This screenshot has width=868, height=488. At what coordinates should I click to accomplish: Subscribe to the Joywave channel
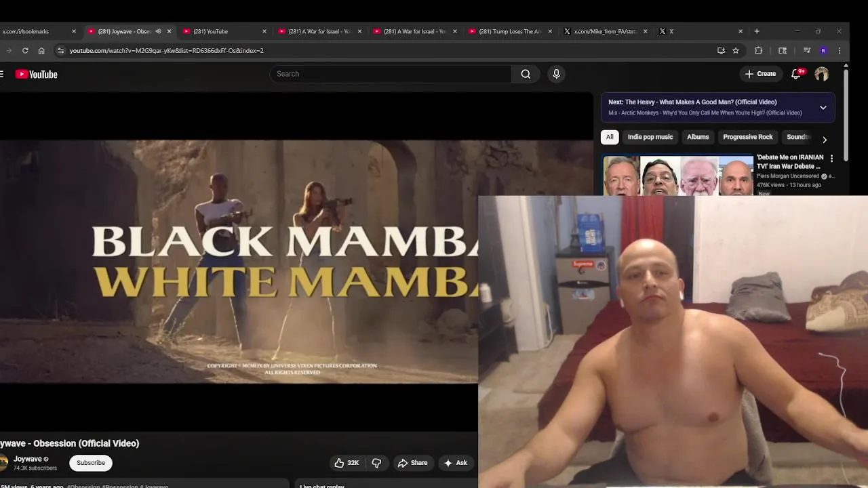pos(91,463)
